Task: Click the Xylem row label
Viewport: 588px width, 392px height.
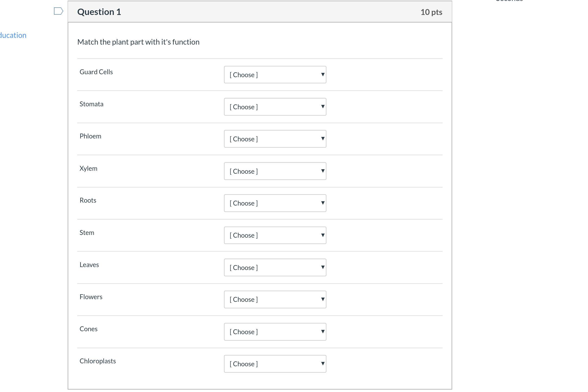Action: point(88,169)
